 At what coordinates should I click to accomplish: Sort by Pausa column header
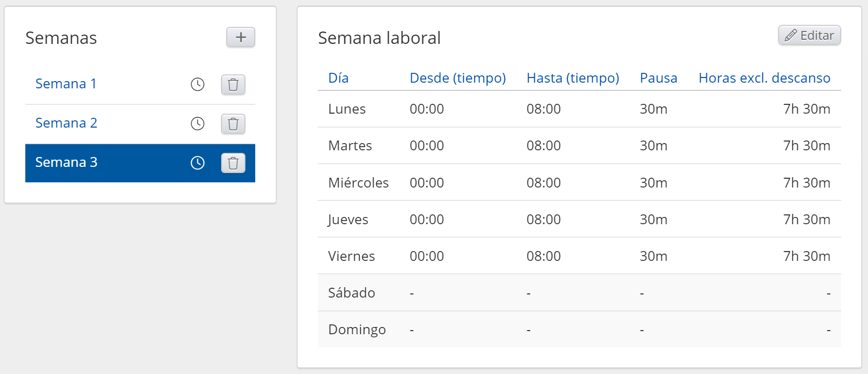click(x=658, y=78)
